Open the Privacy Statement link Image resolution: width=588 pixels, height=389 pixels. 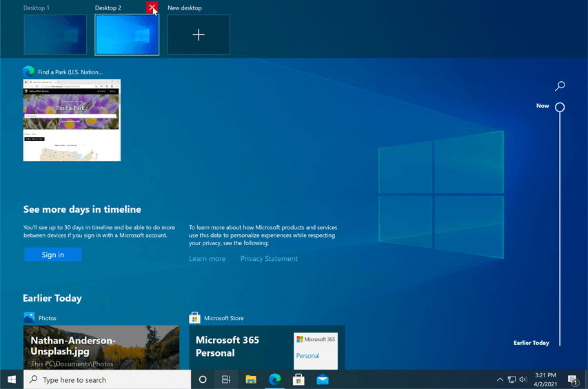click(x=269, y=259)
